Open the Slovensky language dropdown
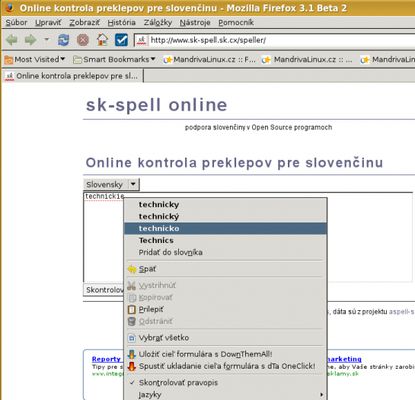The height and width of the screenshot is (400, 415). 111,184
